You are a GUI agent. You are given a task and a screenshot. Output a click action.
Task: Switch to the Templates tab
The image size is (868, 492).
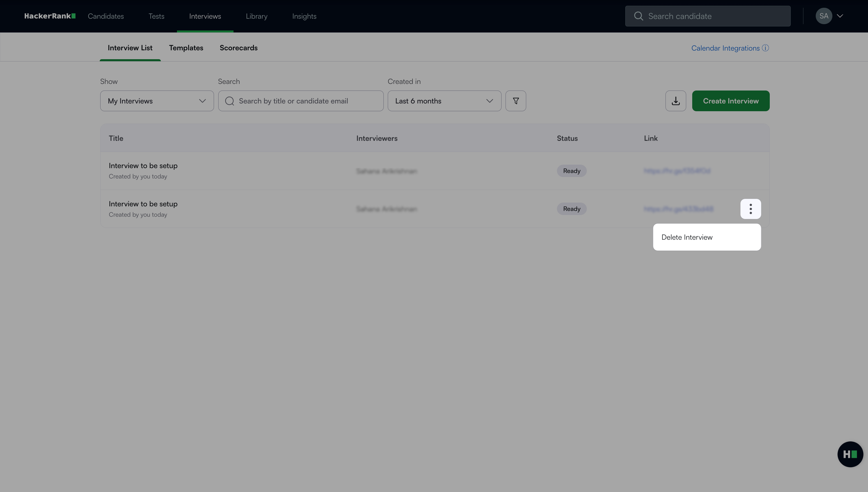(x=186, y=48)
